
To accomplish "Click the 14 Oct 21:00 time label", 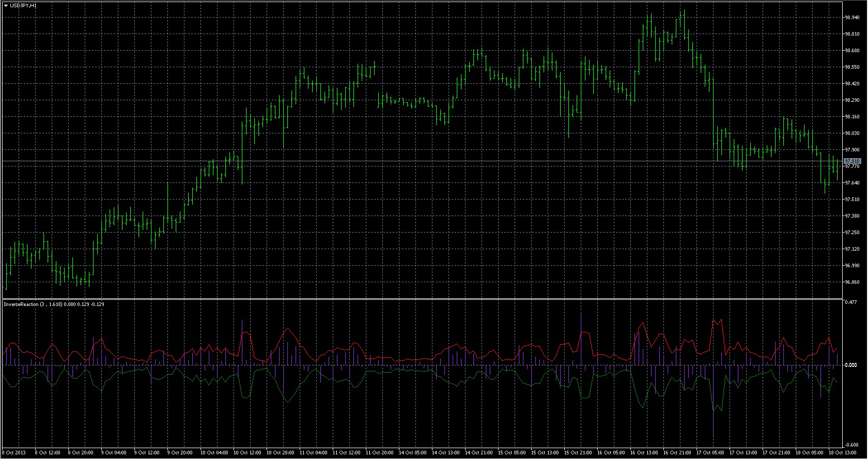I will click(x=479, y=453).
